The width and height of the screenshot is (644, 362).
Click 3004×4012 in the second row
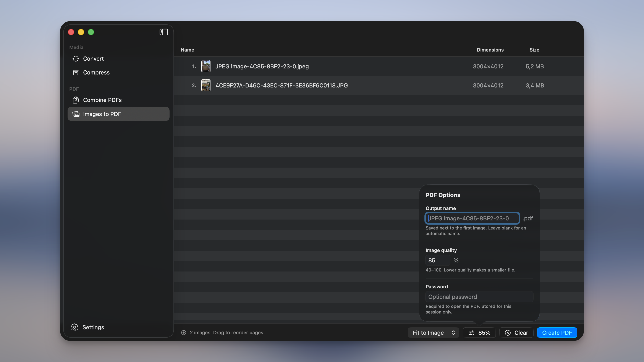click(488, 85)
